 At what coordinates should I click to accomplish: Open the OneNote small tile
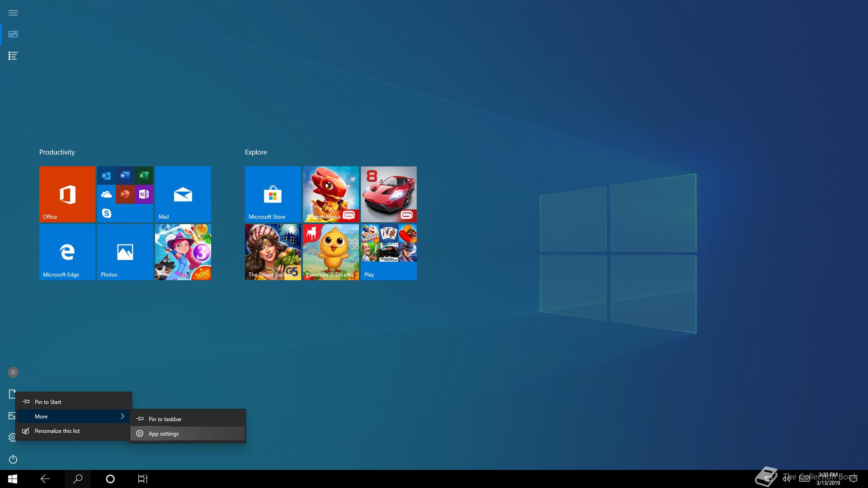click(x=144, y=194)
